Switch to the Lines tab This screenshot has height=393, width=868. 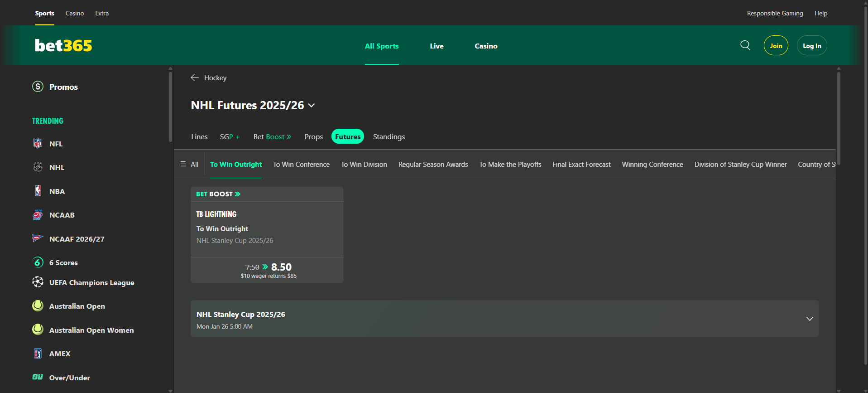click(x=199, y=136)
